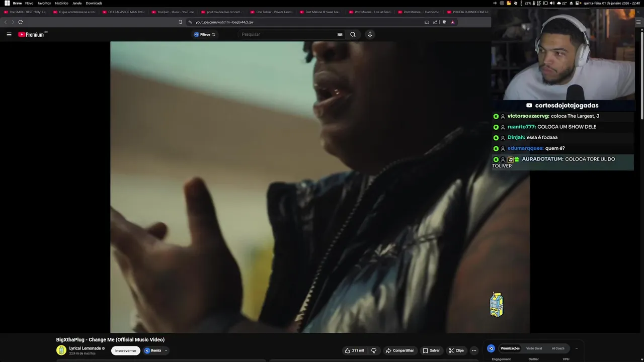Open the Lyrical Lemonade channel name link
This screenshot has height=362, width=644.
pos(85,348)
